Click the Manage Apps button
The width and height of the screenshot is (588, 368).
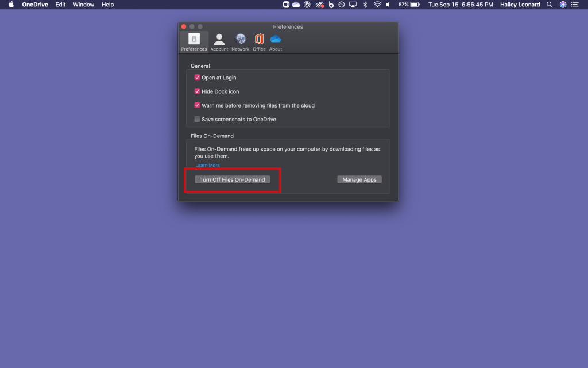pyautogui.click(x=359, y=179)
